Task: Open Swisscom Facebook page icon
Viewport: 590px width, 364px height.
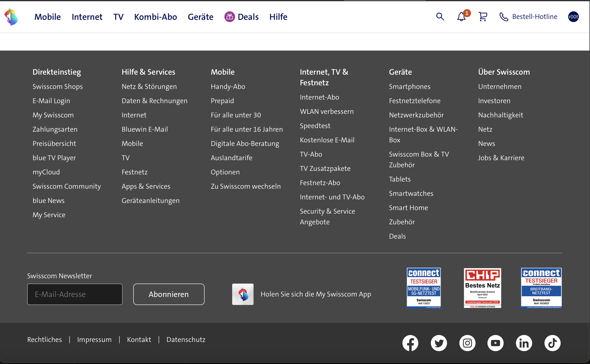Action: (410, 343)
